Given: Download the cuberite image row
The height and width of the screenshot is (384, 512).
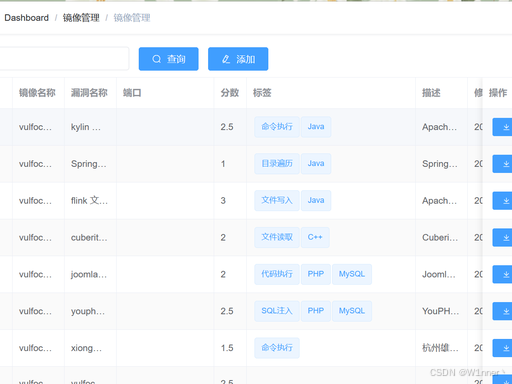Looking at the screenshot, I should [502, 238].
